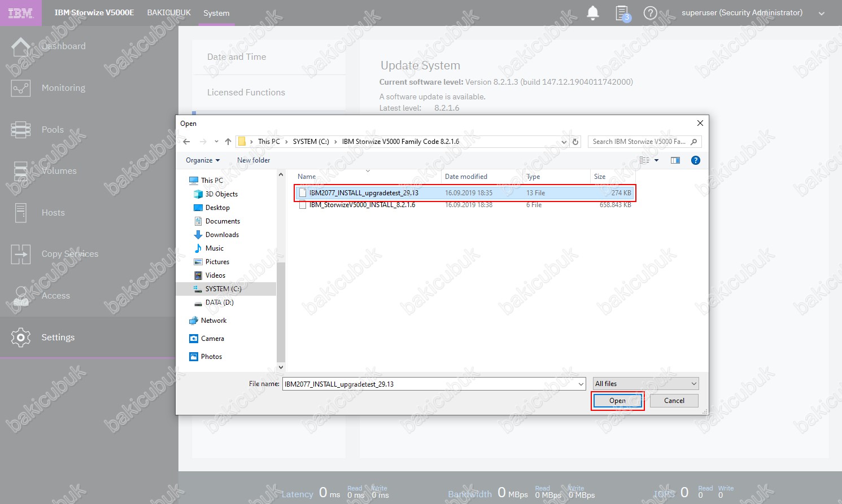Select IBM_StorwizeV5000_INSTALL_8.2.1.6 file
The height and width of the screenshot is (504, 842).
[465, 205]
